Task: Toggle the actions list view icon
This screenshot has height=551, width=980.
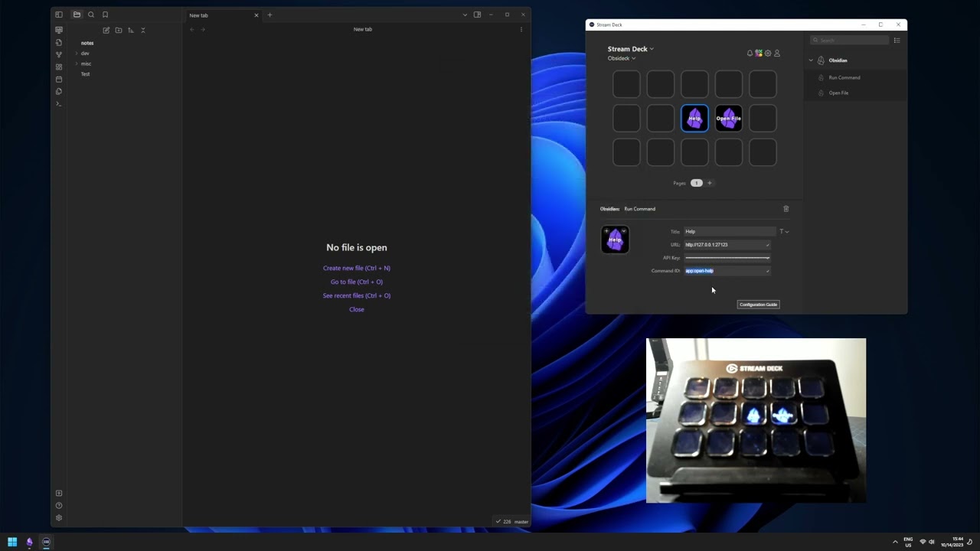Action: pos(897,41)
